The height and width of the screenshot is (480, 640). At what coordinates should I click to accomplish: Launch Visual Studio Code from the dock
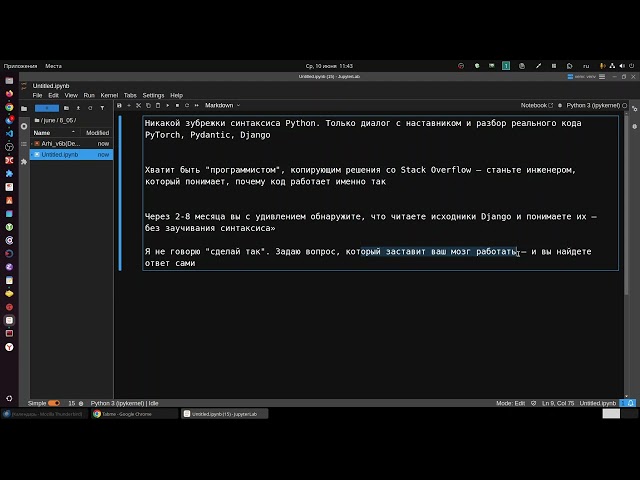9,133
